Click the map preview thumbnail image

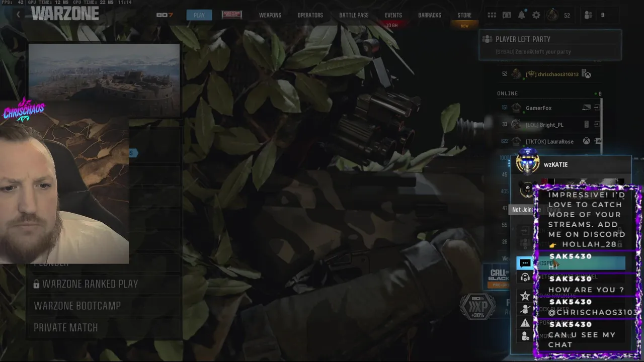tap(104, 80)
